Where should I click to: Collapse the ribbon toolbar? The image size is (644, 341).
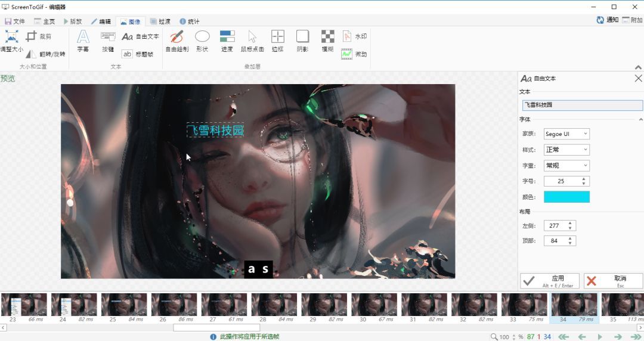(638, 67)
